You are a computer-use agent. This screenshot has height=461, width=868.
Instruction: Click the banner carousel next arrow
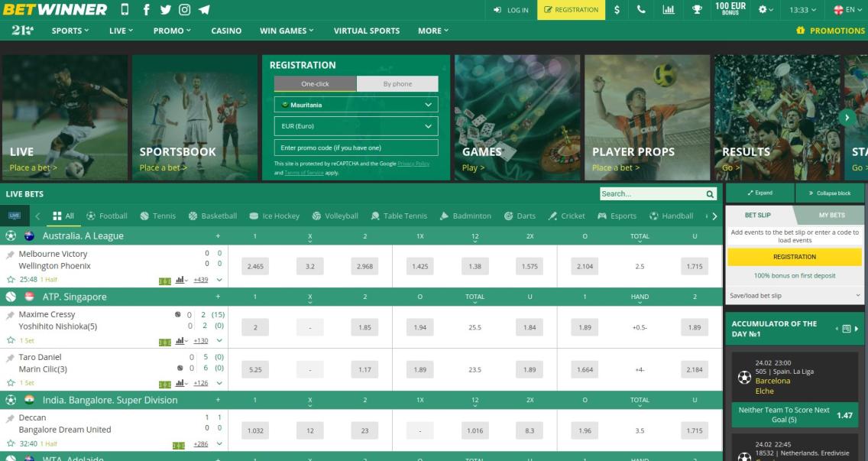pyautogui.click(x=847, y=117)
